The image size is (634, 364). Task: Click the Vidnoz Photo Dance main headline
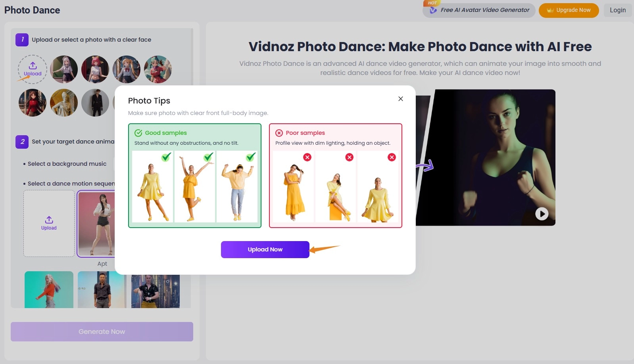click(x=420, y=47)
